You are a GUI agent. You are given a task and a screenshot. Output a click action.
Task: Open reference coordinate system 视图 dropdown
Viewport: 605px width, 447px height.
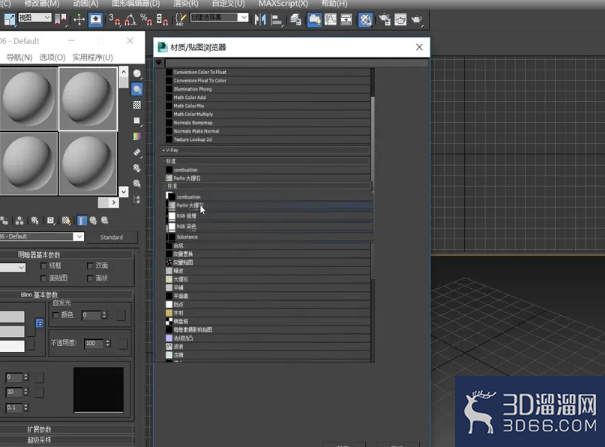pyautogui.click(x=35, y=18)
